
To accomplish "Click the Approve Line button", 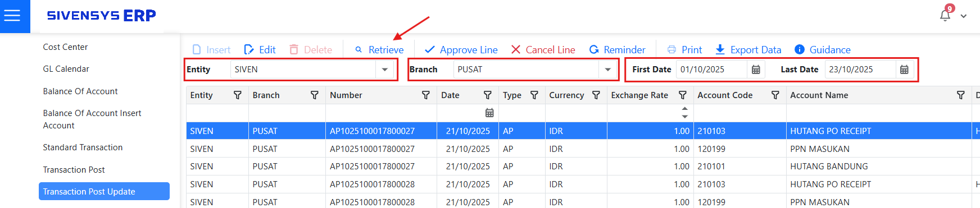I will pos(461,50).
